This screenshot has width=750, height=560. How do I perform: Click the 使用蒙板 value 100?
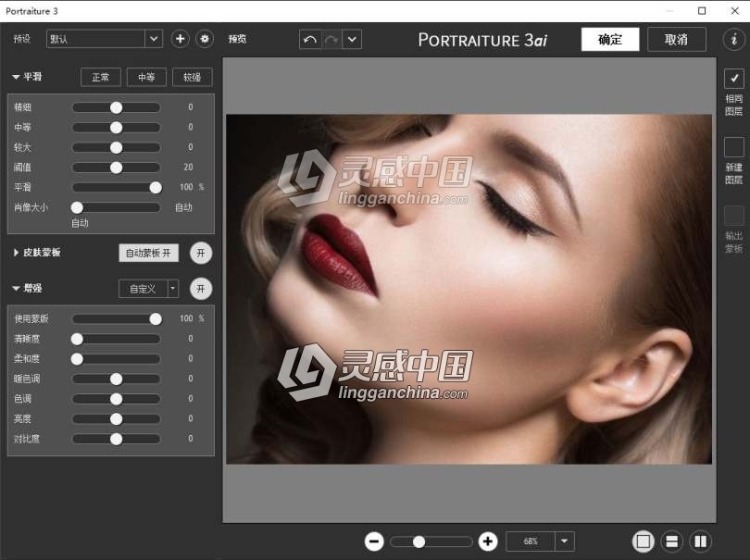(x=186, y=318)
